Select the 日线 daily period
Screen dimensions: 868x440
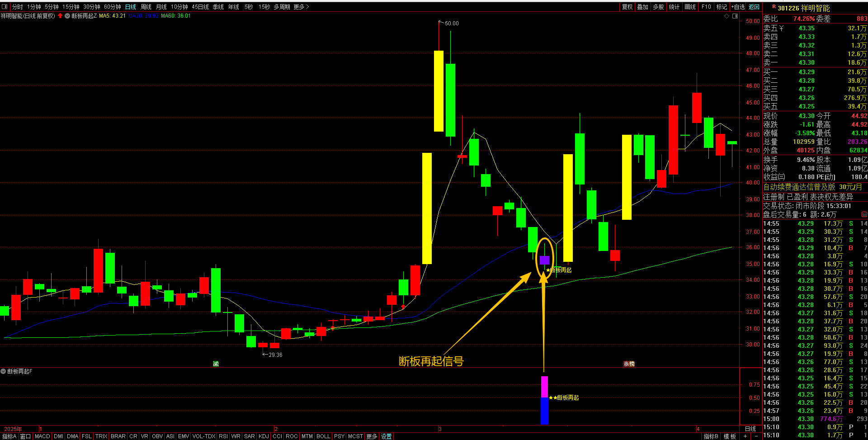click(131, 7)
